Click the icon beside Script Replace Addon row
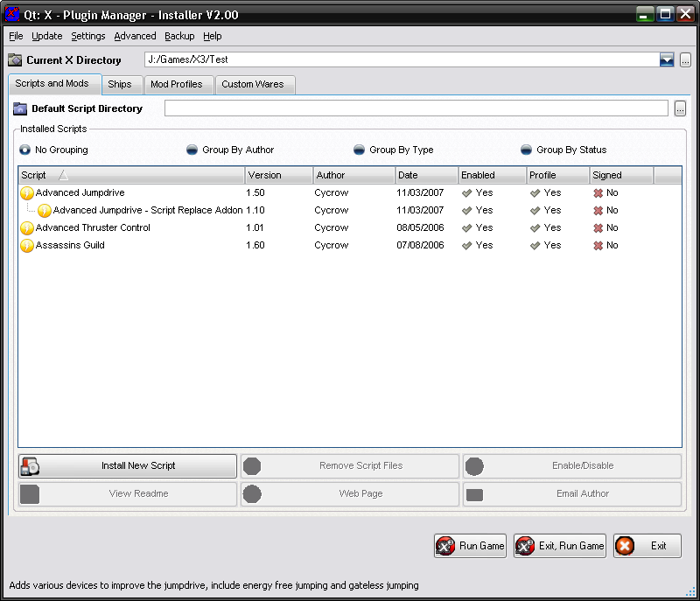 45,210
